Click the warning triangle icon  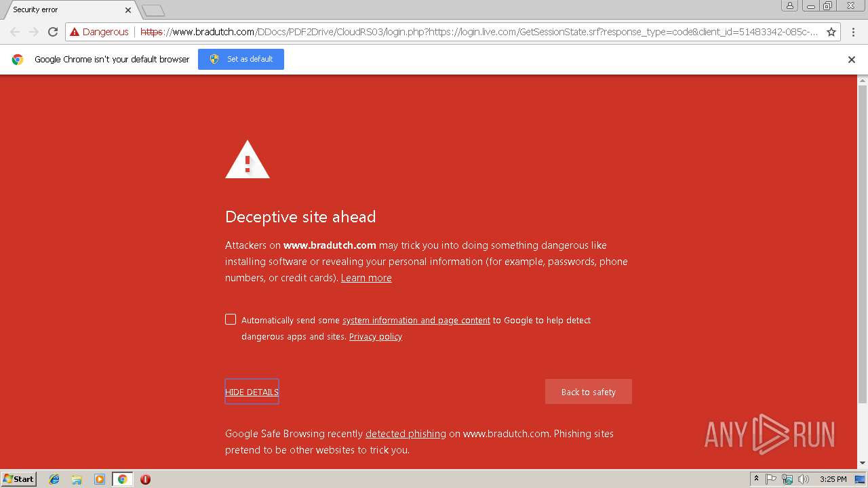coord(248,160)
